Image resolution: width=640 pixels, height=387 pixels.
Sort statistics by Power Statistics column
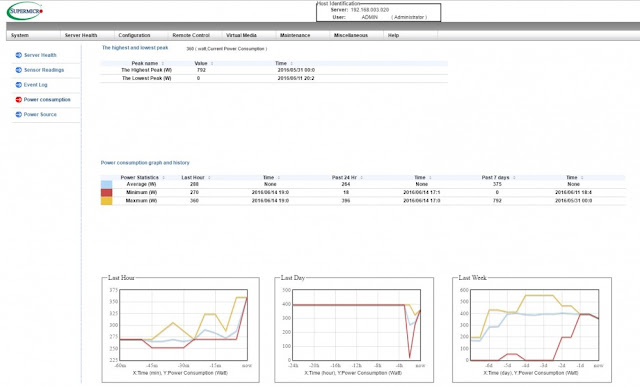[x=140, y=178]
